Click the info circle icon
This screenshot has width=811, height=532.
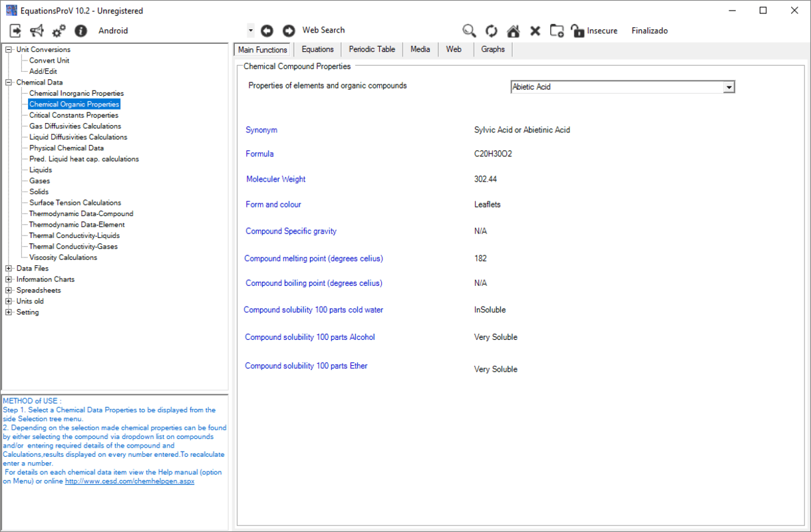click(81, 31)
